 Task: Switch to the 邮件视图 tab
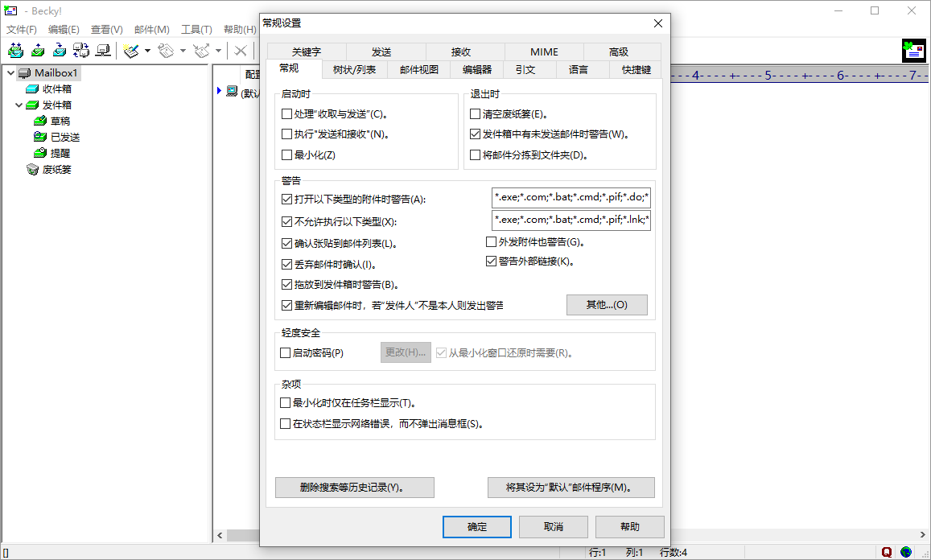pyautogui.click(x=419, y=69)
